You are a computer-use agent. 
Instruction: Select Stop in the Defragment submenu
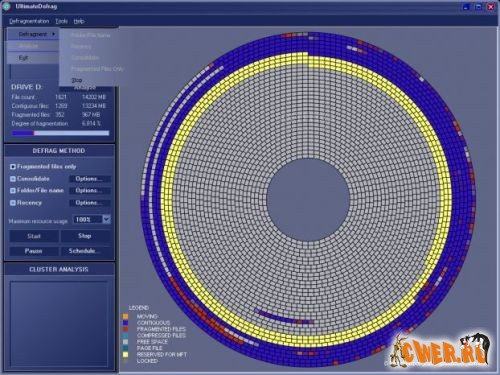pyautogui.click(x=77, y=80)
